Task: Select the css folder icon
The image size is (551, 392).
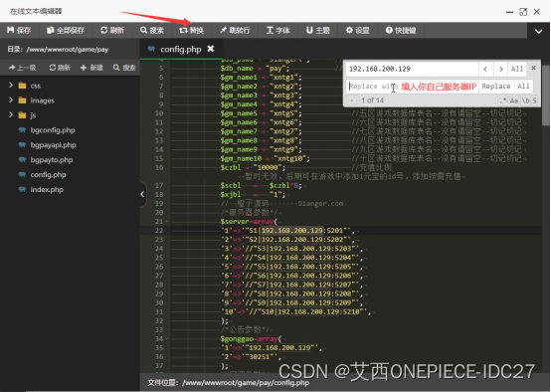Action: point(22,86)
